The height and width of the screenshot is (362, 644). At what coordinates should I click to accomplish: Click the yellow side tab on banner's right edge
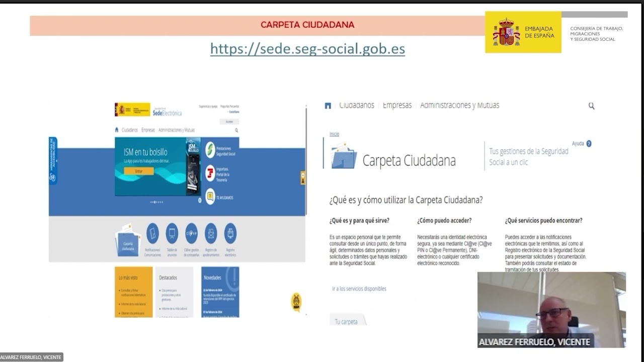point(303,178)
